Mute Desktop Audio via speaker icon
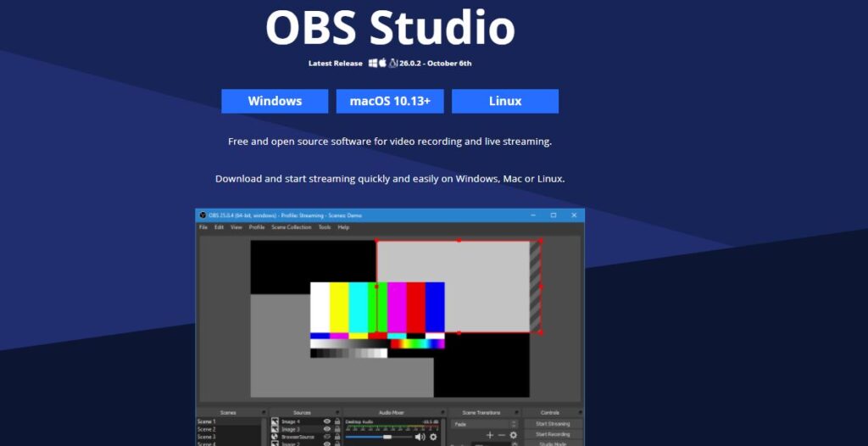The width and height of the screenshot is (868, 446). (x=420, y=437)
